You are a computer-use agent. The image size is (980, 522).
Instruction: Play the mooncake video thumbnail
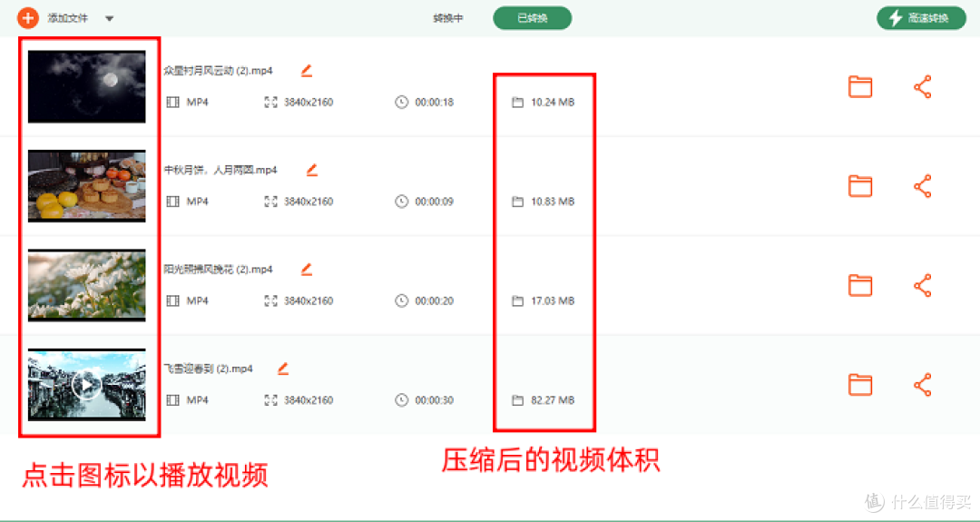pyautogui.click(x=87, y=186)
